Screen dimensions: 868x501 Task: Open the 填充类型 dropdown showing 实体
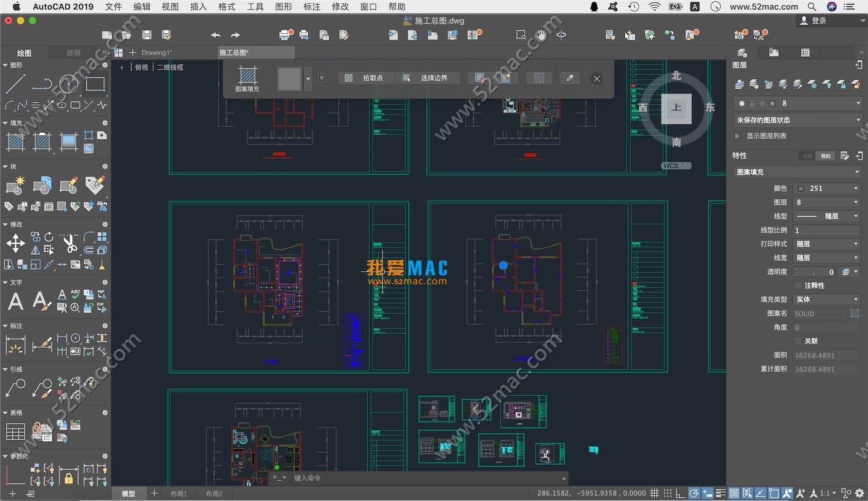click(826, 299)
